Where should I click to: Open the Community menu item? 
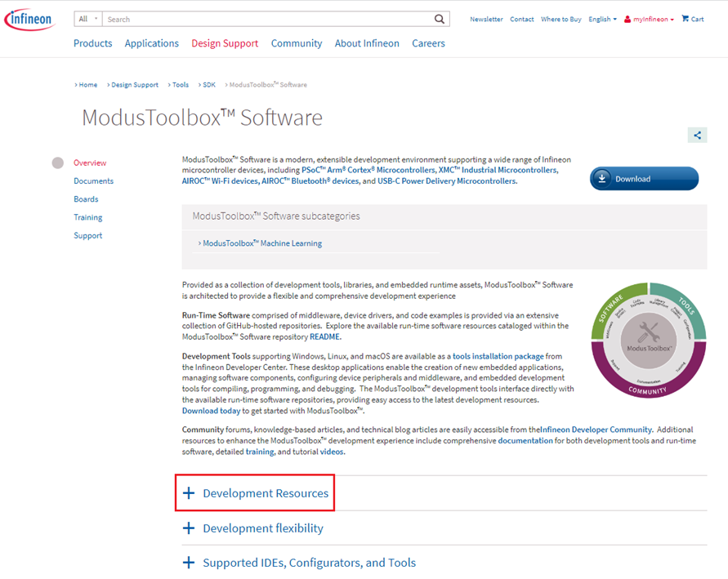tap(297, 43)
